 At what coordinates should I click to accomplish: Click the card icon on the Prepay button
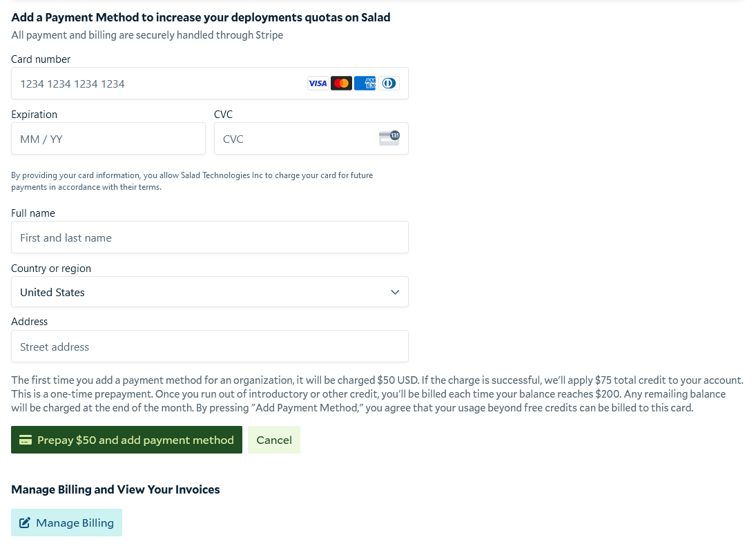point(26,440)
